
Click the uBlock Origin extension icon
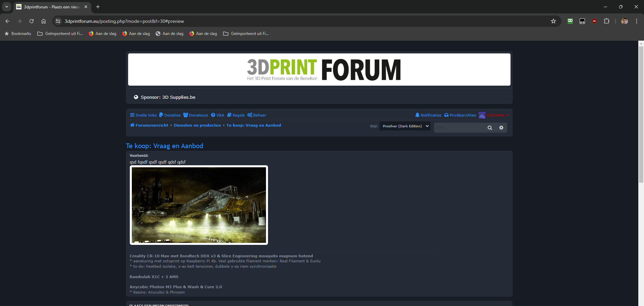[x=594, y=21]
